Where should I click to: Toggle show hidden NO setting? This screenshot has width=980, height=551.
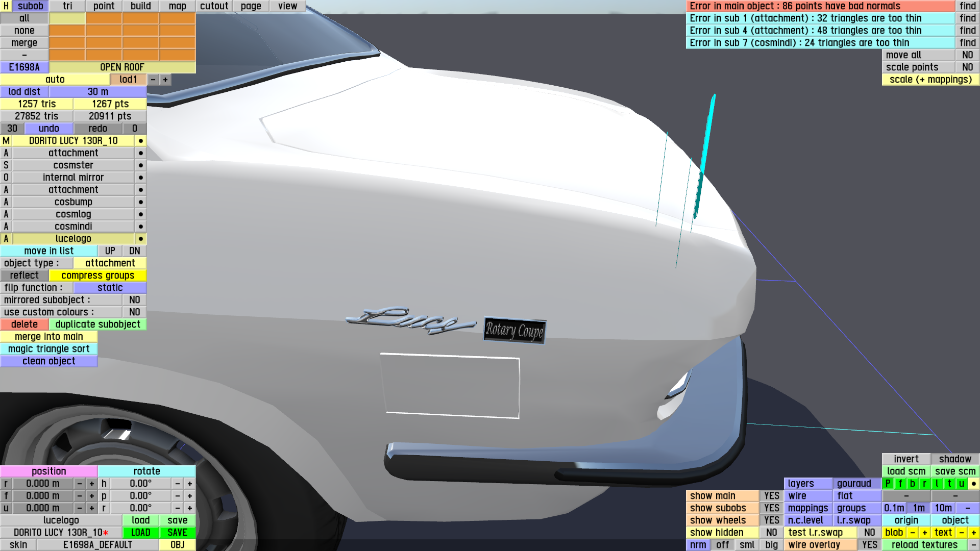coord(771,533)
